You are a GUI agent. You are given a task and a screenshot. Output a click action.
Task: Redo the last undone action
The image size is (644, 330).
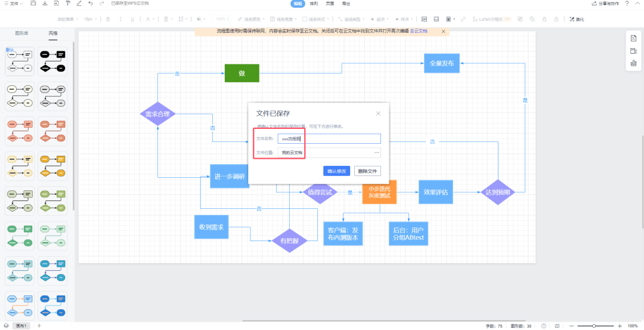[101, 4]
